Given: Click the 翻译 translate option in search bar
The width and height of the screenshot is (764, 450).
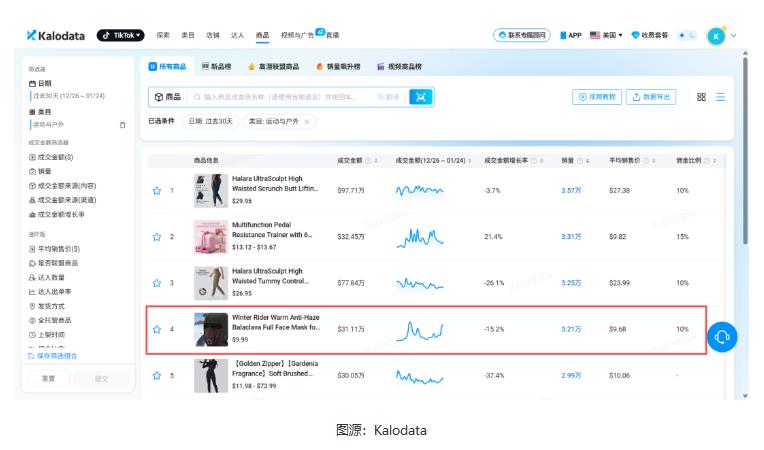Looking at the screenshot, I should click(388, 97).
